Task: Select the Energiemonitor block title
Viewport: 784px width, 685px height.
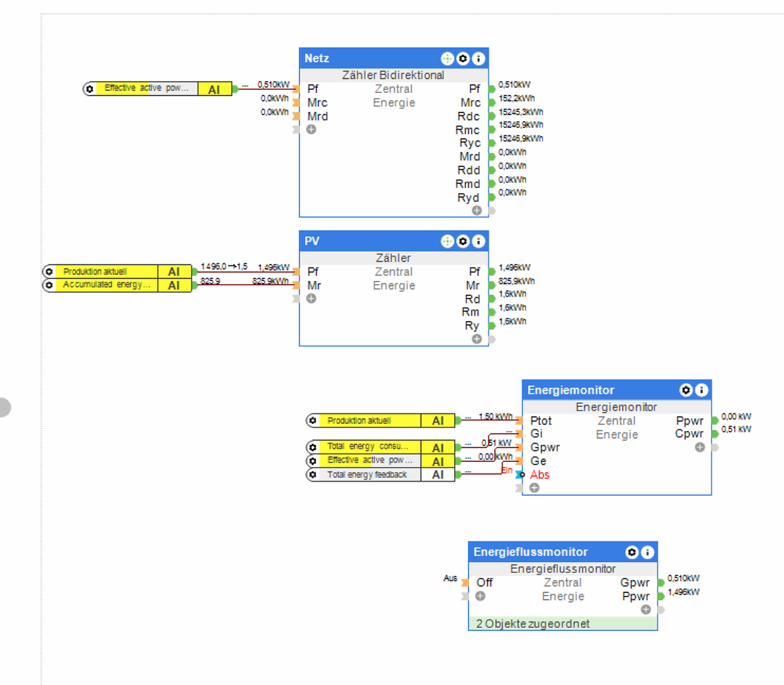Action: [570, 390]
